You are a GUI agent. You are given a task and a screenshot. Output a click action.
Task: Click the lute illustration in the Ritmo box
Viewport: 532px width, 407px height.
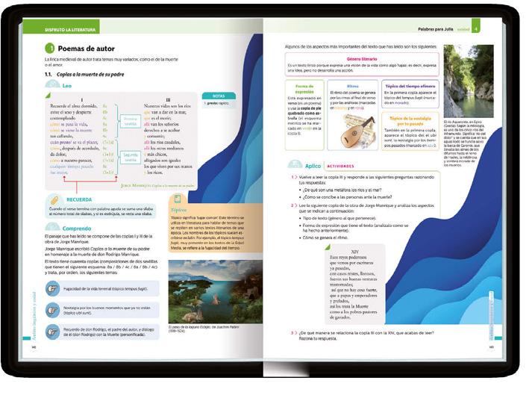(358, 131)
